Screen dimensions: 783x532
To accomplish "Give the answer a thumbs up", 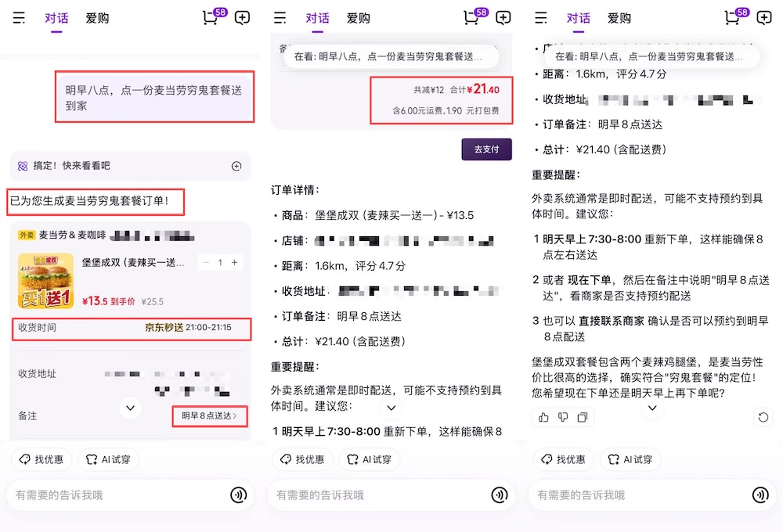I will point(544,417).
